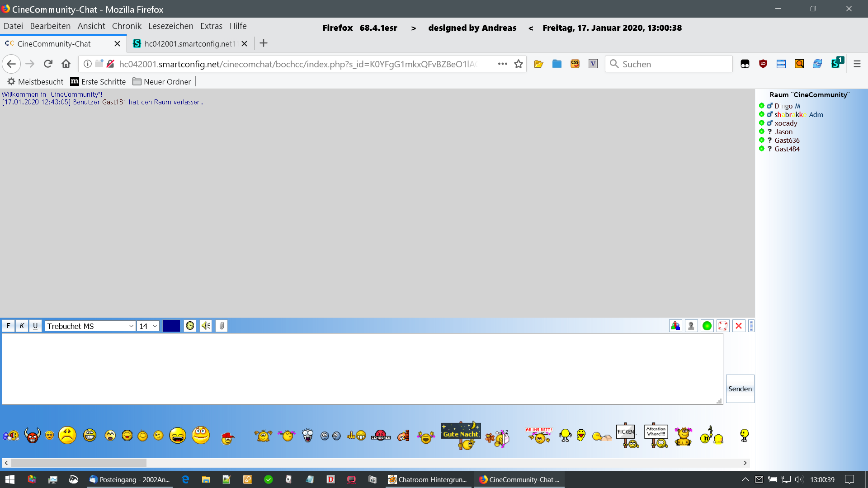
Task: Open the user profile silhouette icon
Action: pyautogui.click(x=691, y=326)
